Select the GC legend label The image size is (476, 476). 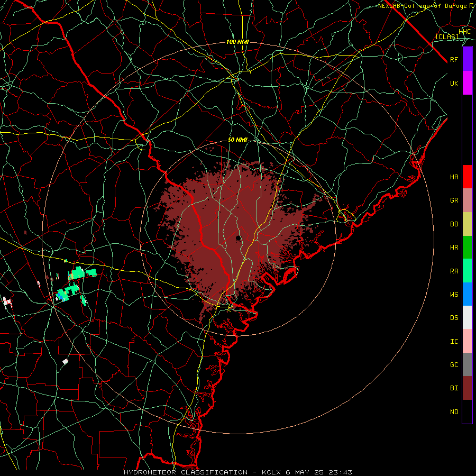(x=454, y=364)
